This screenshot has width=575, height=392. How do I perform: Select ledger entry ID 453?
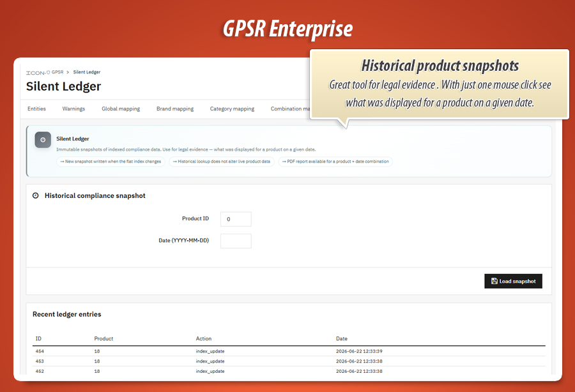(40, 361)
